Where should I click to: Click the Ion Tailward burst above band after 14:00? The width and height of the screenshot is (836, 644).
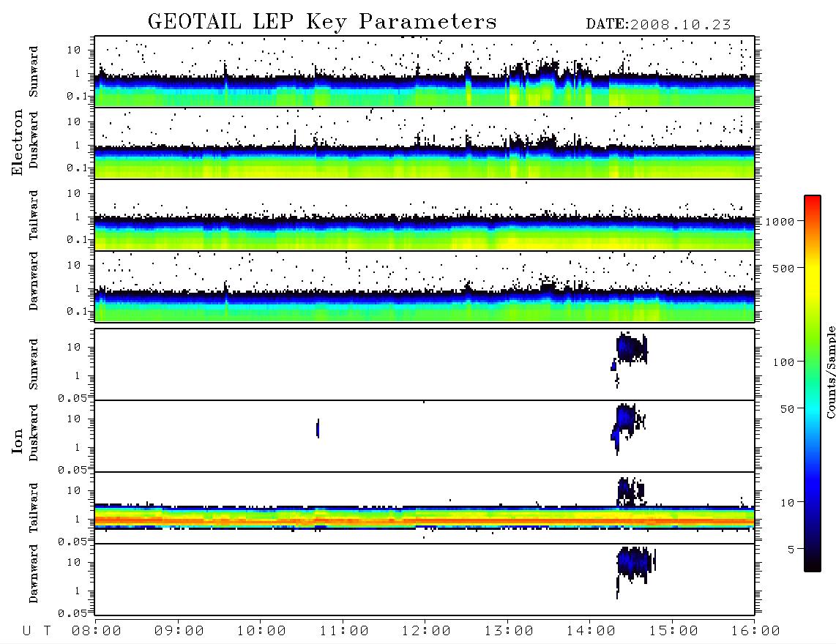point(631,492)
